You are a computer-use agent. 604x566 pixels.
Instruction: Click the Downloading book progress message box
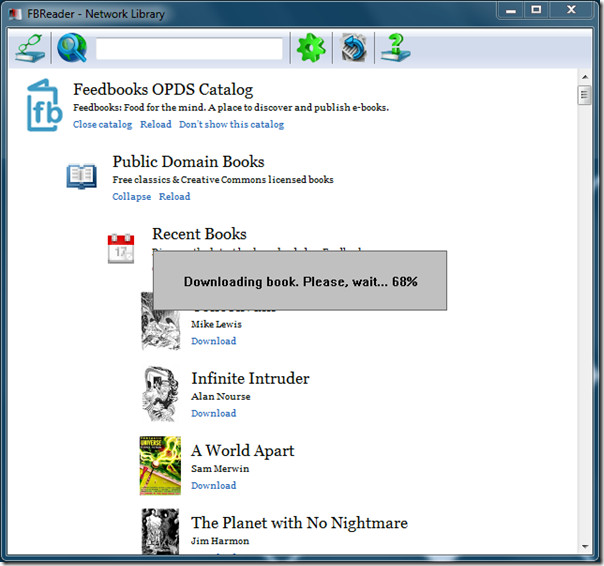point(300,281)
